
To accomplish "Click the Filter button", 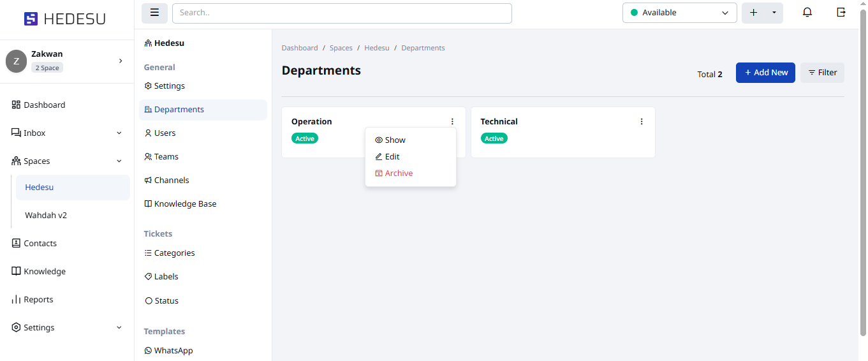I will pyautogui.click(x=822, y=73).
